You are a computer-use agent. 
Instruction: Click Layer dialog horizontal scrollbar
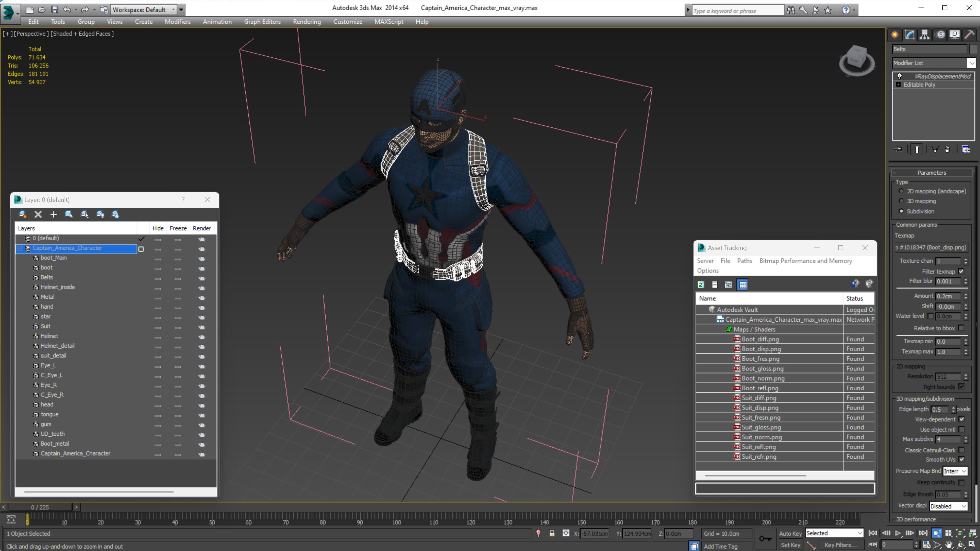[99, 491]
